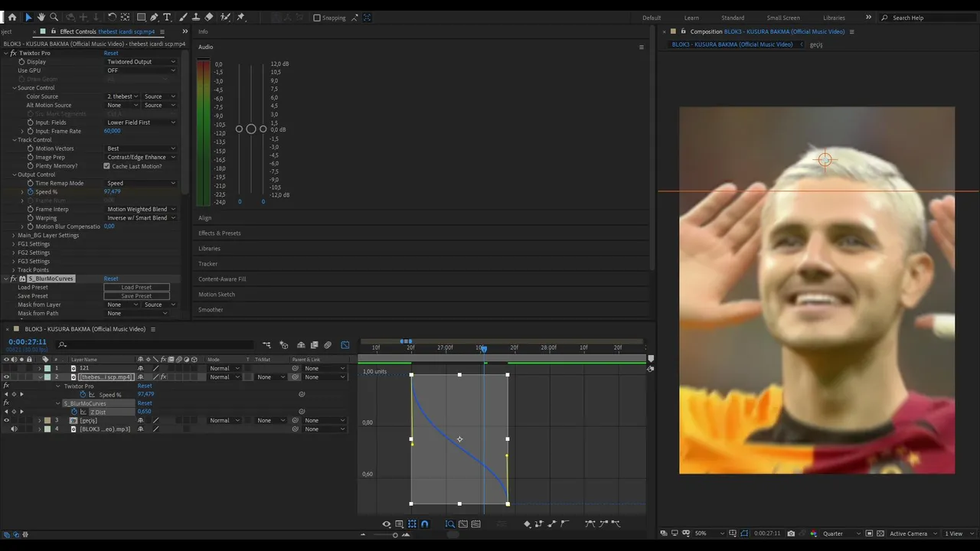980x551 pixels.
Task: Click the Auto-zoom graph height icon
Action: [450, 524]
